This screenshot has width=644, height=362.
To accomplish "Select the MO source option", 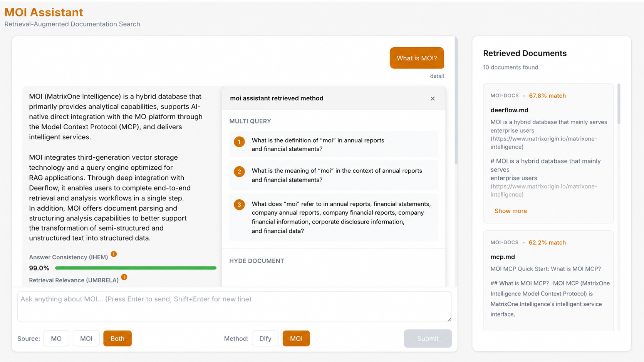I will click(56, 339).
